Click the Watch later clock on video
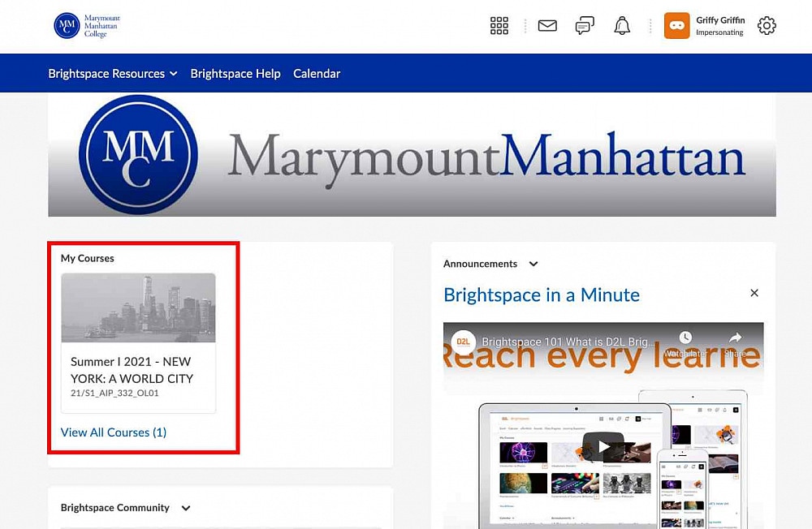This screenshot has height=529, width=812. pyautogui.click(x=685, y=338)
